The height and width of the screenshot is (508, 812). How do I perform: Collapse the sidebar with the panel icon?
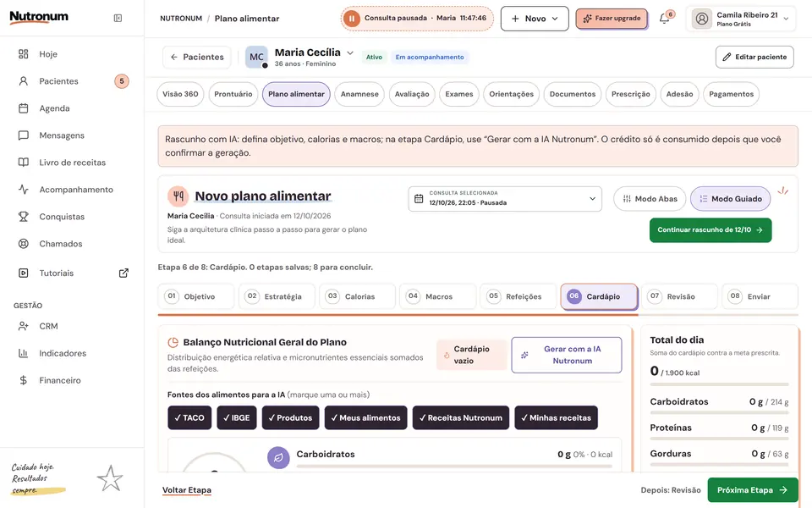[118, 18]
